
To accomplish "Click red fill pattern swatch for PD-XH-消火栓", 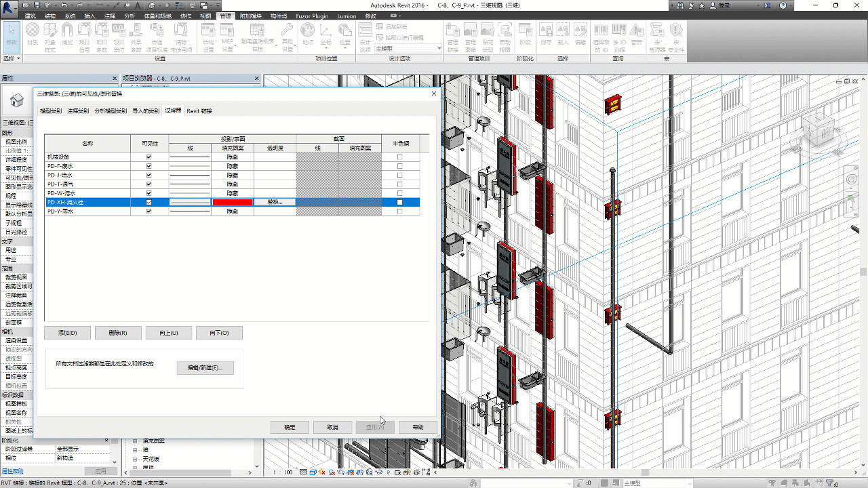I will coord(233,202).
